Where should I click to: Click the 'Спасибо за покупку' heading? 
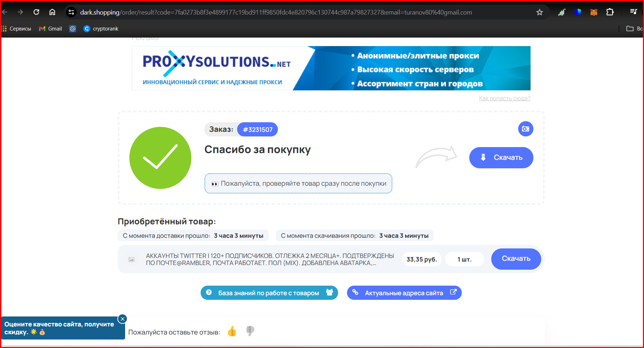click(x=258, y=150)
